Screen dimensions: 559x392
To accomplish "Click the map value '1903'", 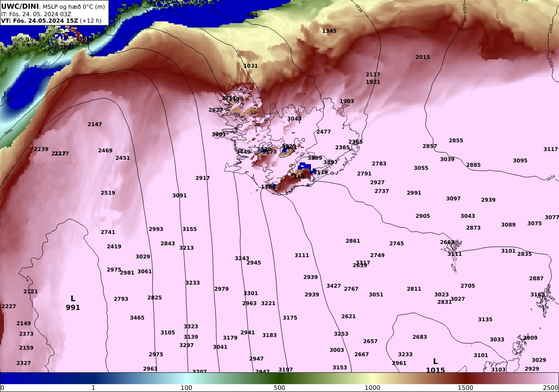I will click(347, 101).
